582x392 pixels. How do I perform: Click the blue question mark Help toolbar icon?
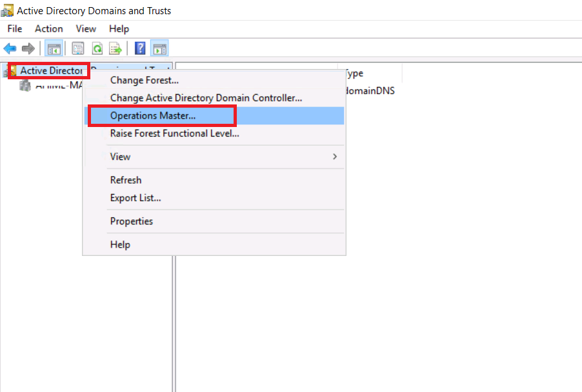[x=140, y=48]
